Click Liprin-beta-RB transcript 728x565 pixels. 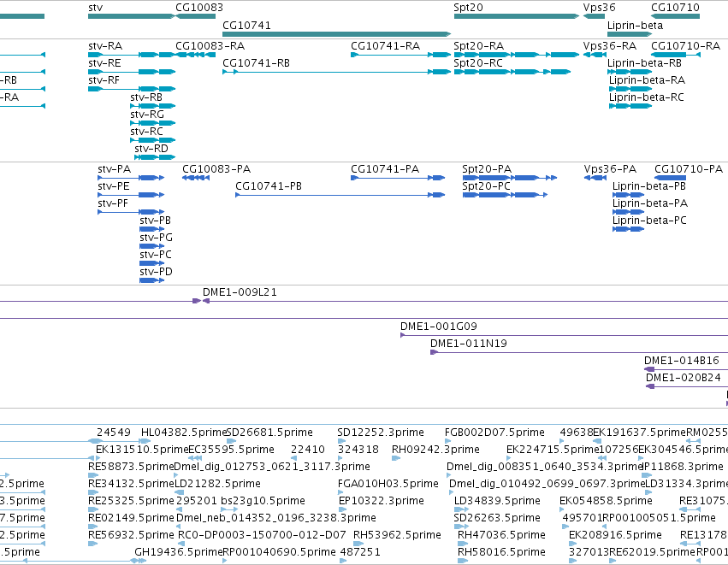[630, 72]
